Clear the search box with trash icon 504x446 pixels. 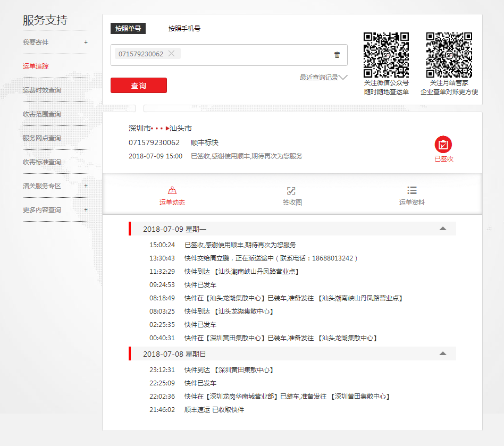(x=337, y=55)
